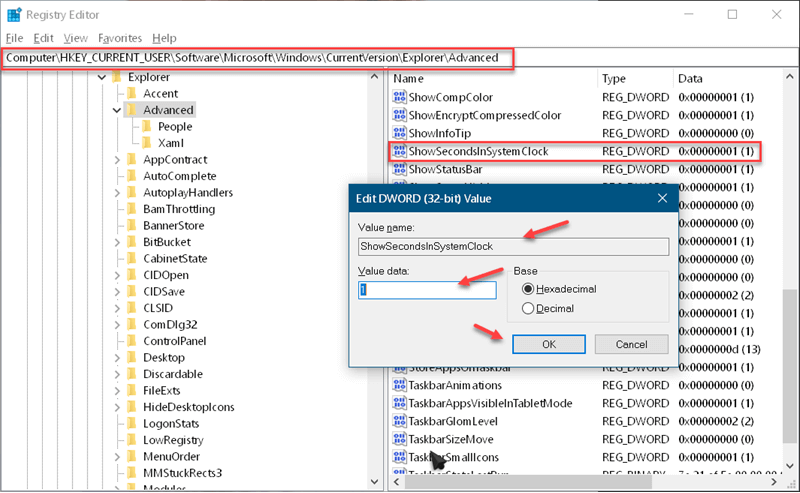This screenshot has height=493, width=800.
Task: Click the TaskbarAnimations value icon
Action: pos(399,385)
